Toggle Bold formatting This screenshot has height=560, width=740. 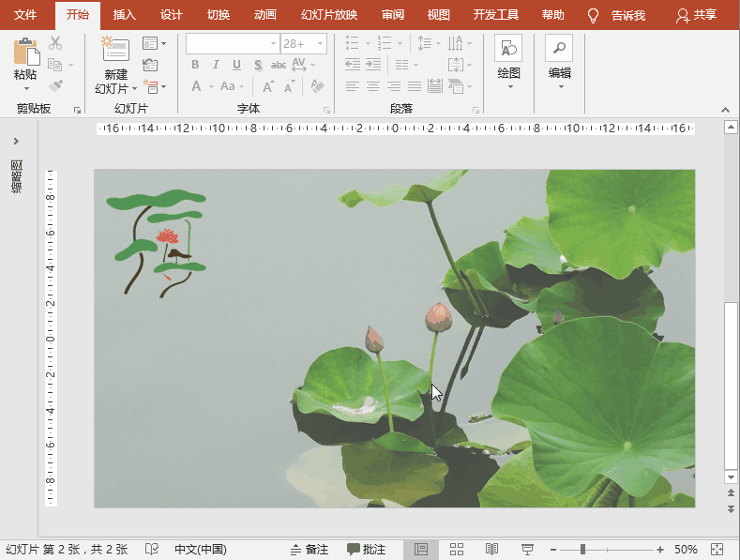click(195, 65)
